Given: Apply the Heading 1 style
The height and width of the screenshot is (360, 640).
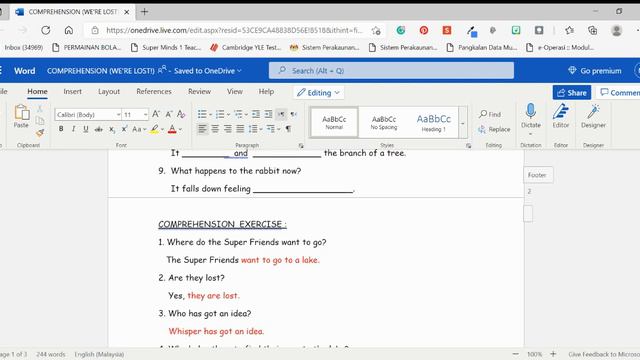Looking at the screenshot, I should click(433, 122).
